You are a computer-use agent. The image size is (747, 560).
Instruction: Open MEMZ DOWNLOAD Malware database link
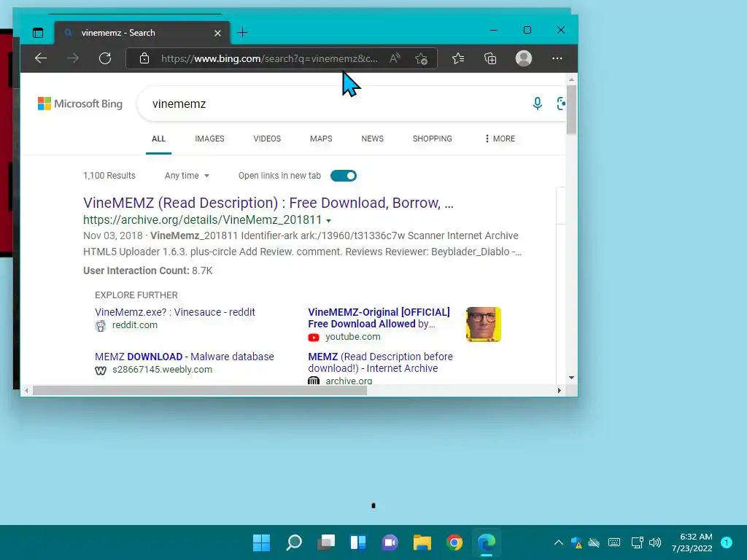[185, 357]
